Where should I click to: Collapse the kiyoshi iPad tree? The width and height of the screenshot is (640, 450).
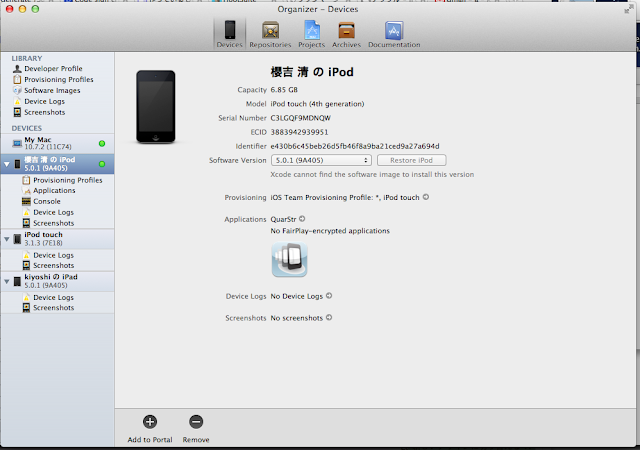point(7,281)
